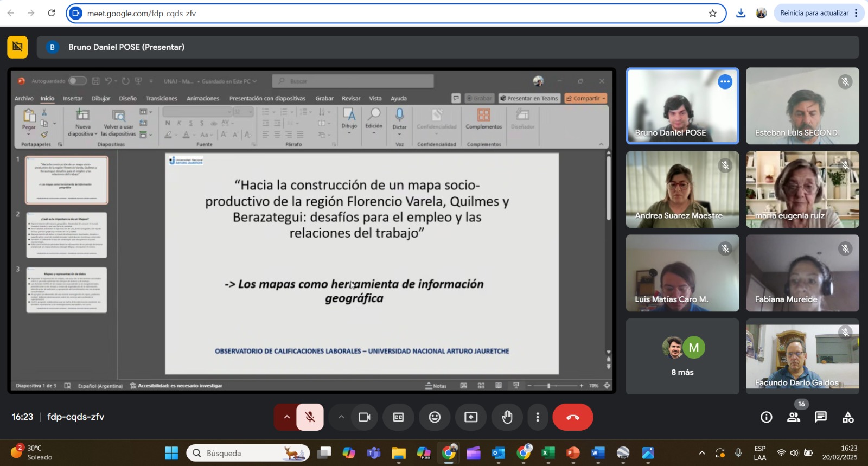
Task: Leave the call with the red button
Action: [572, 417]
